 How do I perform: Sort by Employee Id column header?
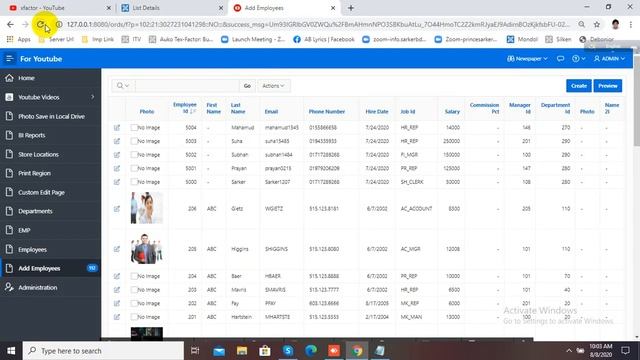point(185,108)
